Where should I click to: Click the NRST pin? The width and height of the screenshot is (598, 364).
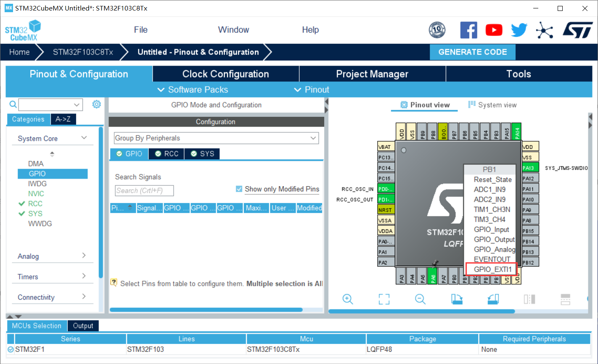[x=386, y=210]
